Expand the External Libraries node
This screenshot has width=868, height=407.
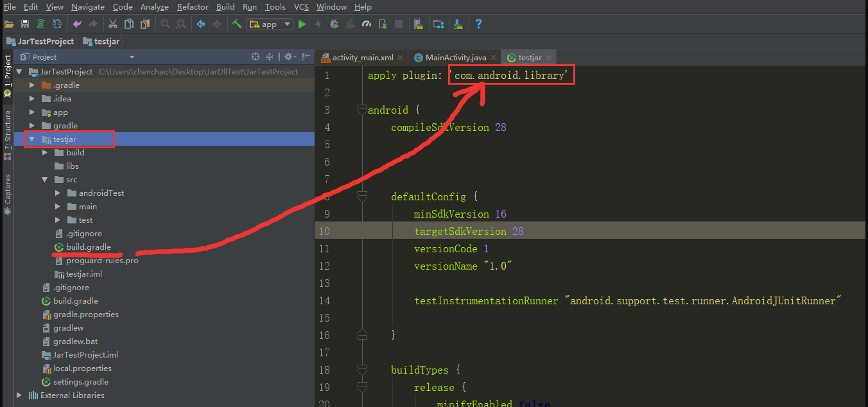(x=19, y=395)
